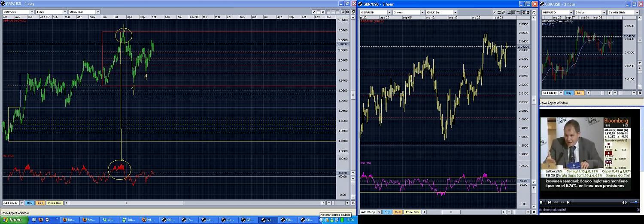Switch to 'Blo...' Firefox taskbar item
The height and width of the screenshot is (224, 644).
70,220
